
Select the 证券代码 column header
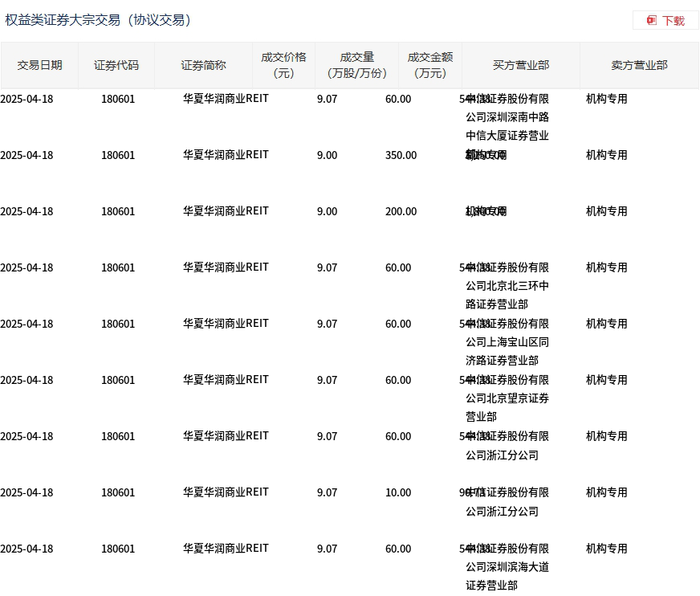(116, 65)
